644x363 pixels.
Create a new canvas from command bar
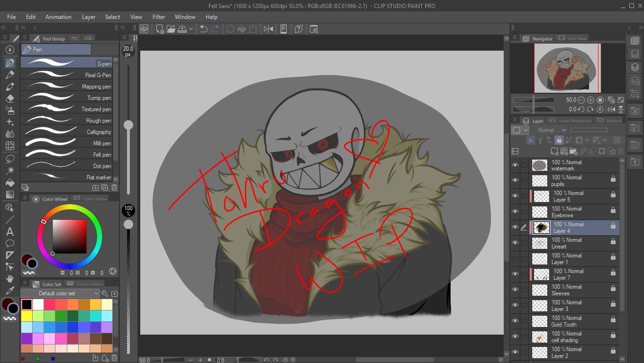(159, 29)
